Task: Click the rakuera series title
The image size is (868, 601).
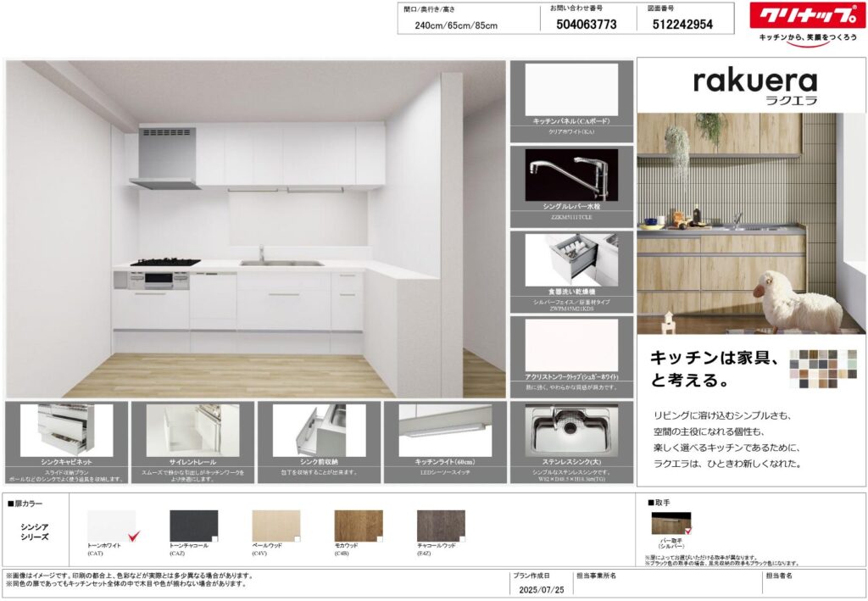Action: pyautogui.click(x=754, y=86)
